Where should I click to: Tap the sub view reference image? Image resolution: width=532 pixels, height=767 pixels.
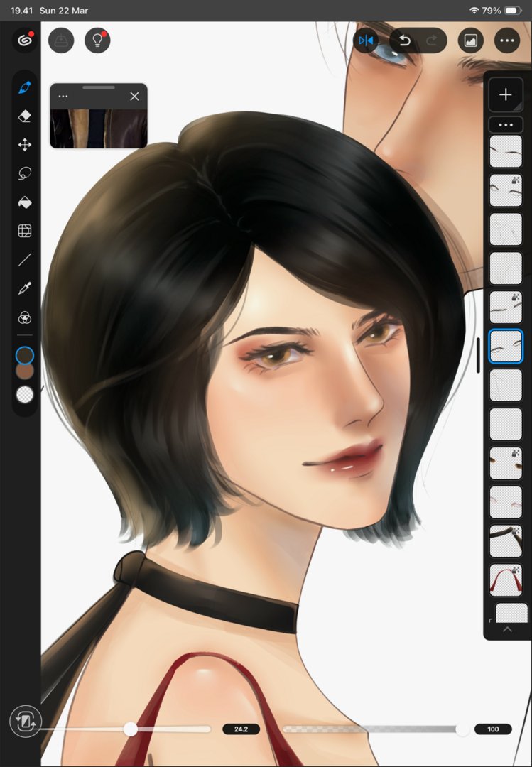click(x=98, y=128)
